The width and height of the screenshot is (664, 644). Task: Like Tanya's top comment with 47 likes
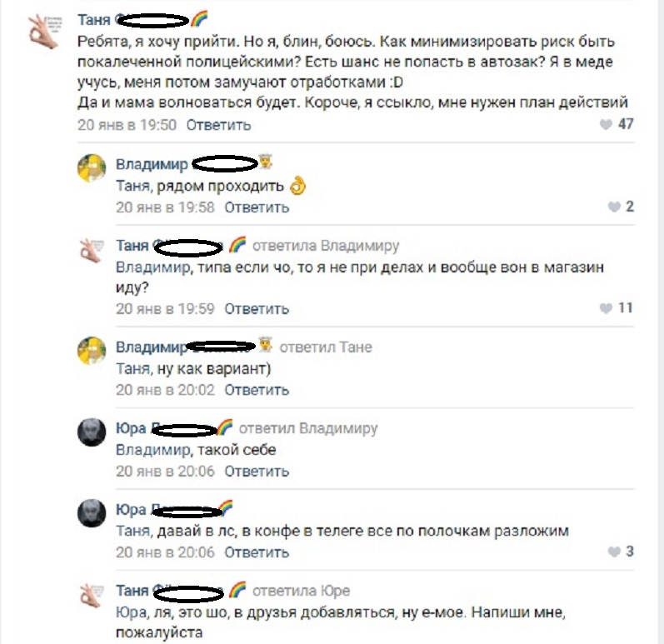[x=606, y=124]
